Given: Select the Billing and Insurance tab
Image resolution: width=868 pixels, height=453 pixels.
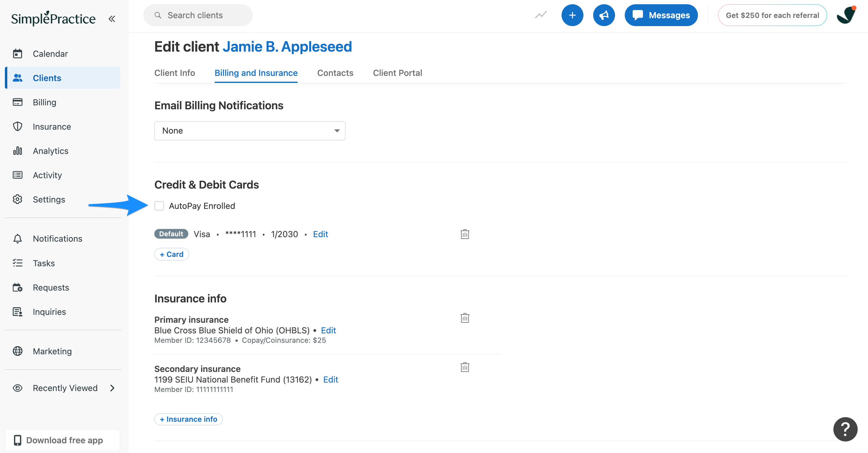Looking at the screenshot, I should point(256,73).
